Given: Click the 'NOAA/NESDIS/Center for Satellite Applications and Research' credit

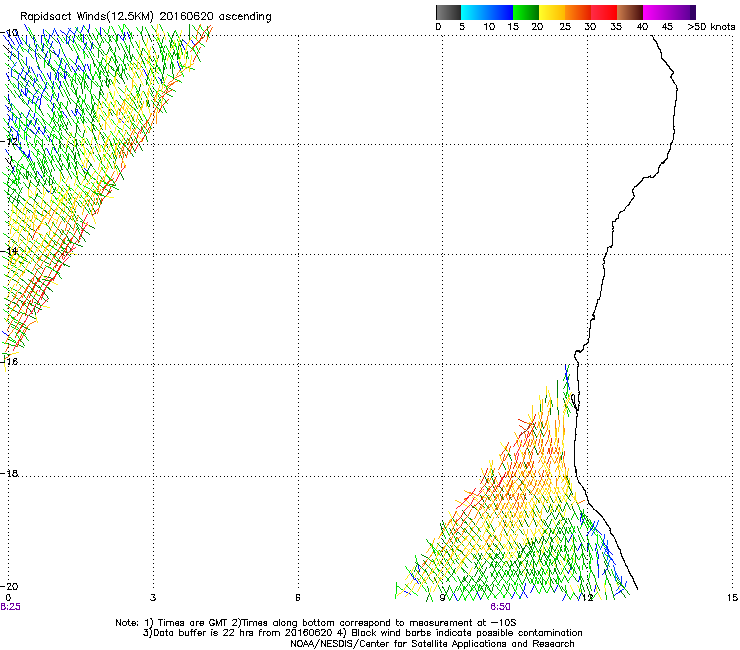Looking at the screenshot, I should 432,644.
